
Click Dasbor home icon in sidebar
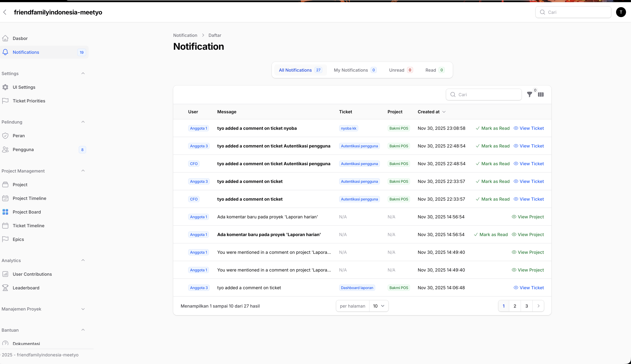pos(5,38)
